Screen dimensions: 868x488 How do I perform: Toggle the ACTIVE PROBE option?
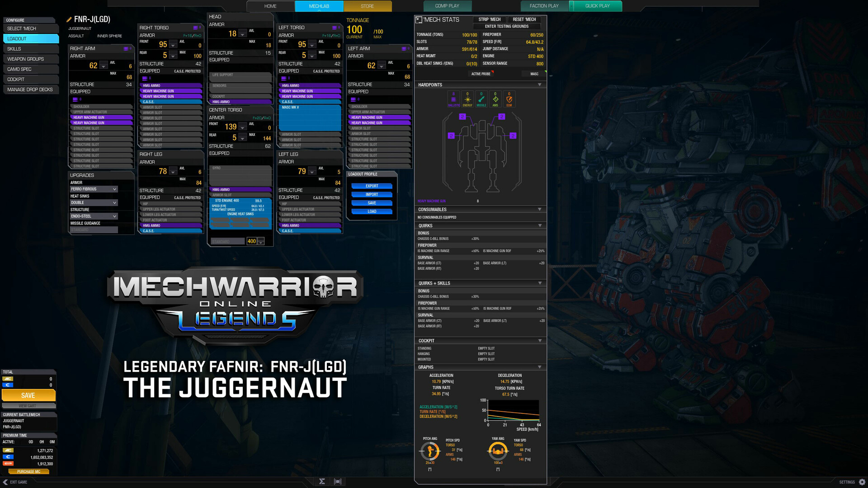tap(481, 73)
